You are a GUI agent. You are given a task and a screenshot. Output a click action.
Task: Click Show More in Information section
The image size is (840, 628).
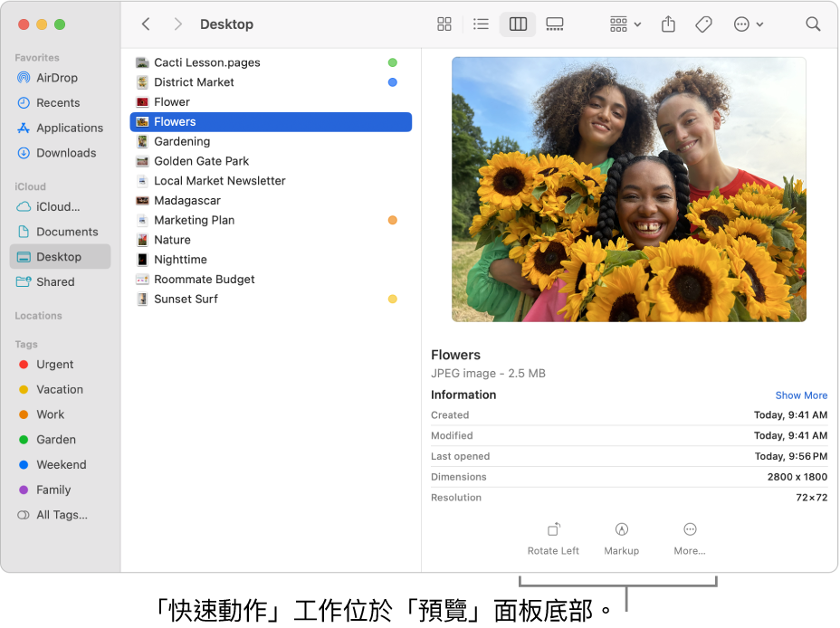click(x=801, y=395)
